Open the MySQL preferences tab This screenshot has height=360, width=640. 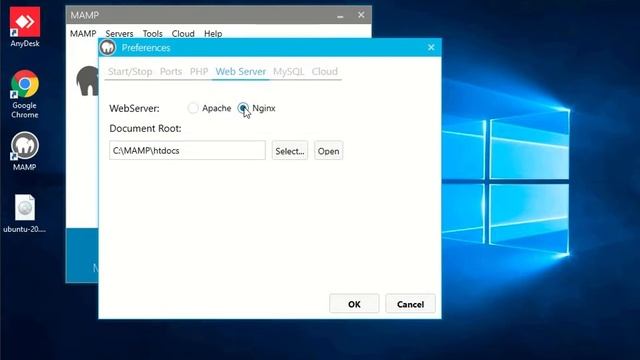(x=288, y=71)
